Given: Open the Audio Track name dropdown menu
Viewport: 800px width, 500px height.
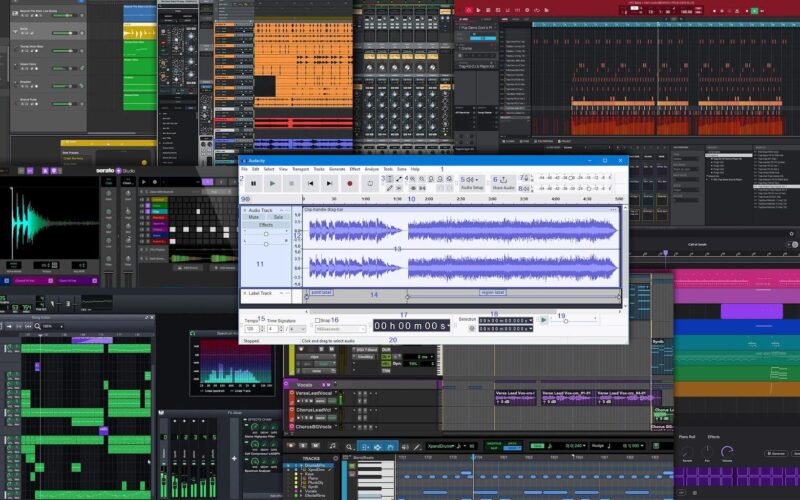Looking at the screenshot, I should (266, 209).
